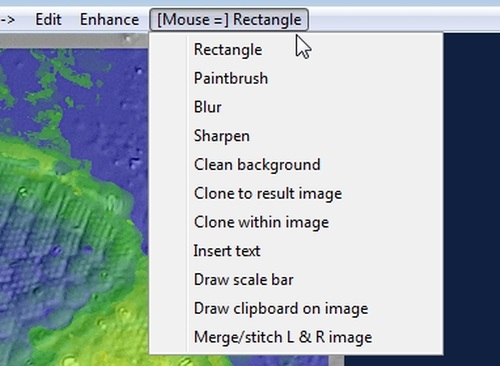This screenshot has height=366, width=500.
Task: Collapse the [Mouse =] Rectangle menu
Action: point(229,20)
